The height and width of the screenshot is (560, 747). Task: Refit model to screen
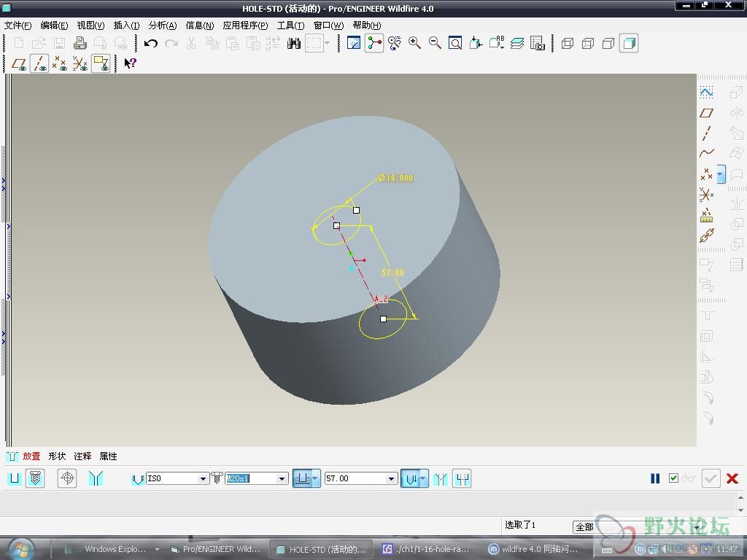(455, 43)
